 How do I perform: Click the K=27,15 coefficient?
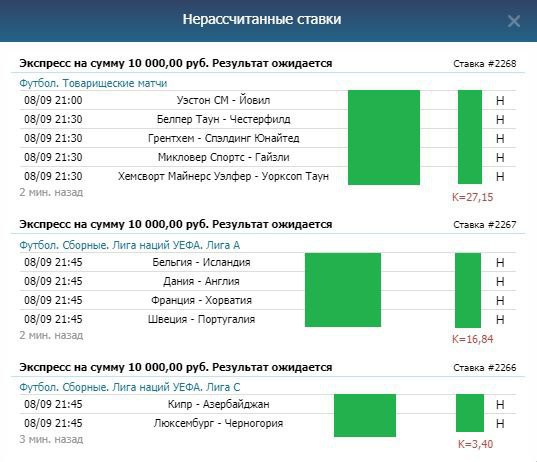click(x=473, y=197)
